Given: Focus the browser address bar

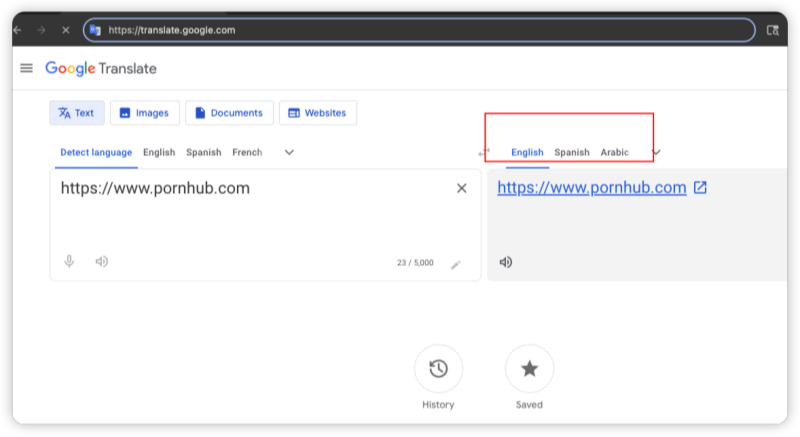Looking at the screenshot, I should 419,30.
